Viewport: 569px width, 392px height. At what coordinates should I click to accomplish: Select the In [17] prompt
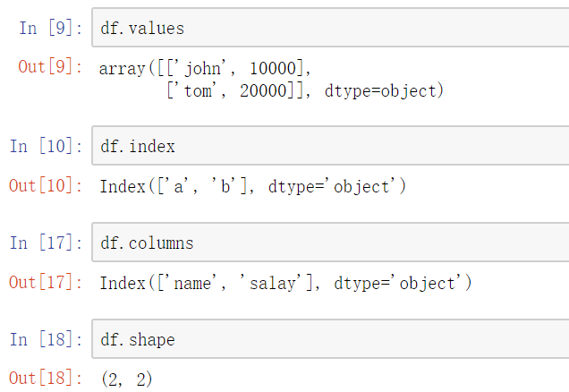[x=45, y=243]
